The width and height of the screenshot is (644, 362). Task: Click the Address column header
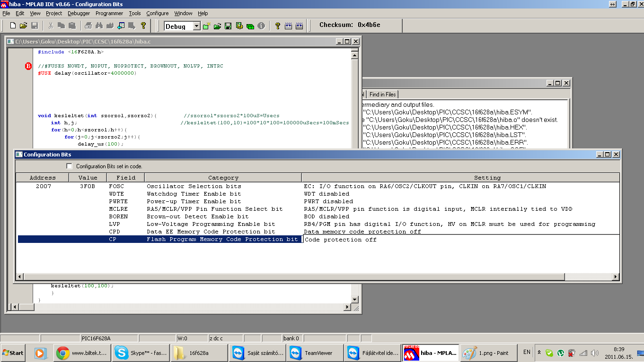pyautogui.click(x=43, y=178)
